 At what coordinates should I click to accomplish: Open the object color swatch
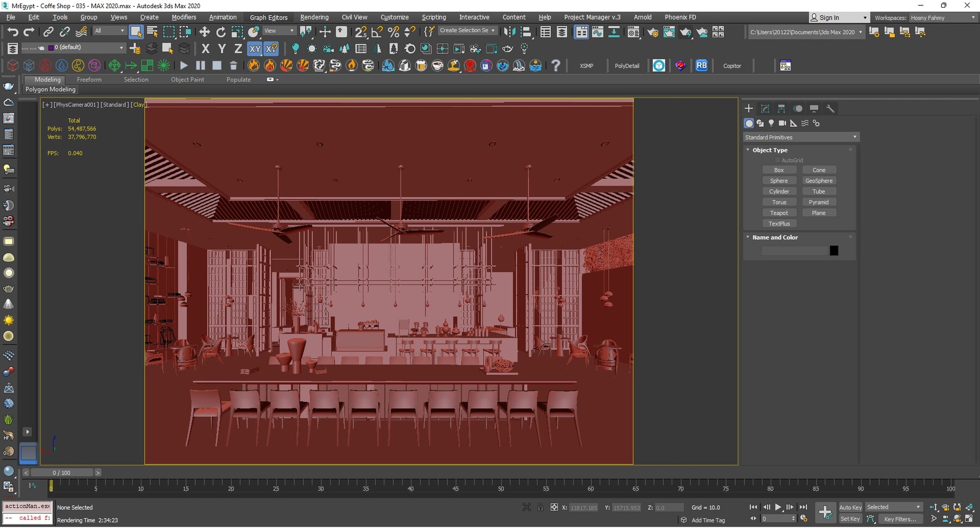pyautogui.click(x=835, y=250)
